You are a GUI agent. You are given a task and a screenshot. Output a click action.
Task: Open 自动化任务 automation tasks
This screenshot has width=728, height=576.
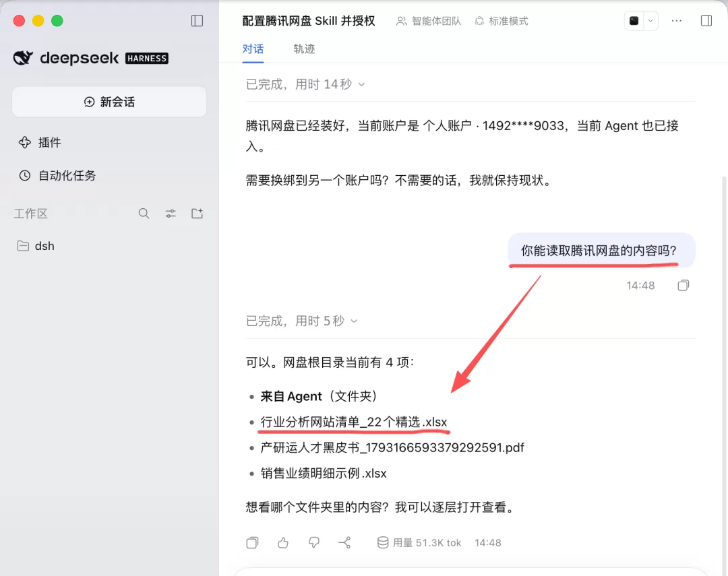click(57, 175)
